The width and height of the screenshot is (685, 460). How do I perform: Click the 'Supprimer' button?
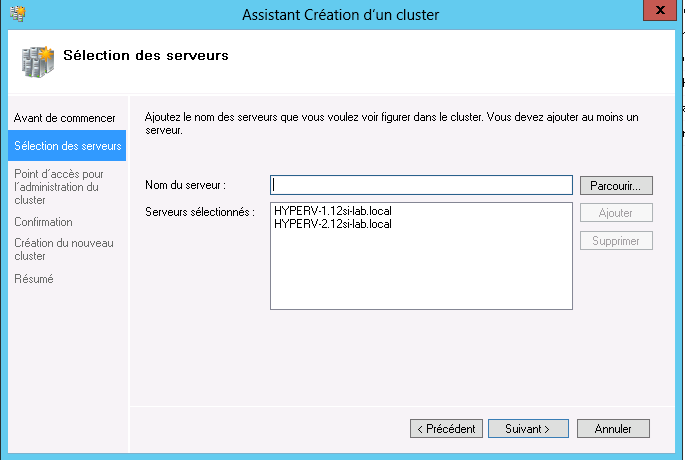tap(616, 241)
